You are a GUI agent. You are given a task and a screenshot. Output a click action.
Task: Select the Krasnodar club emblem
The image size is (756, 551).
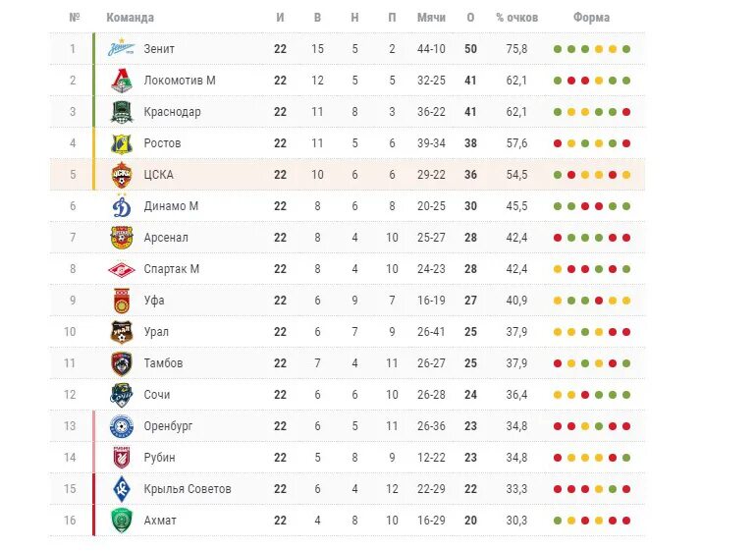[122, 112]
